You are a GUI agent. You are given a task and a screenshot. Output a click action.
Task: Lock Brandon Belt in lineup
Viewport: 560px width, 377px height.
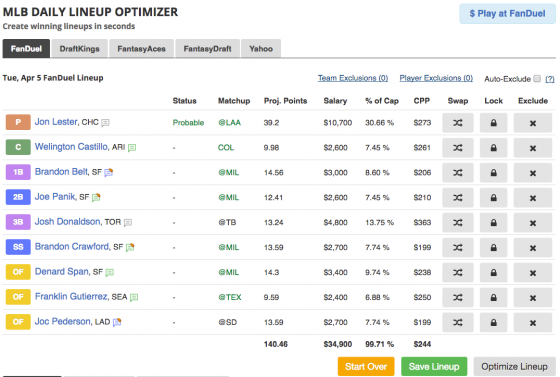click(x=493, y=173)
